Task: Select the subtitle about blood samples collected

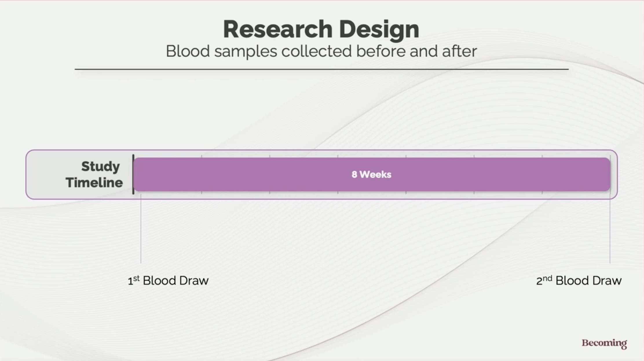Action: [x=321, y=51]
